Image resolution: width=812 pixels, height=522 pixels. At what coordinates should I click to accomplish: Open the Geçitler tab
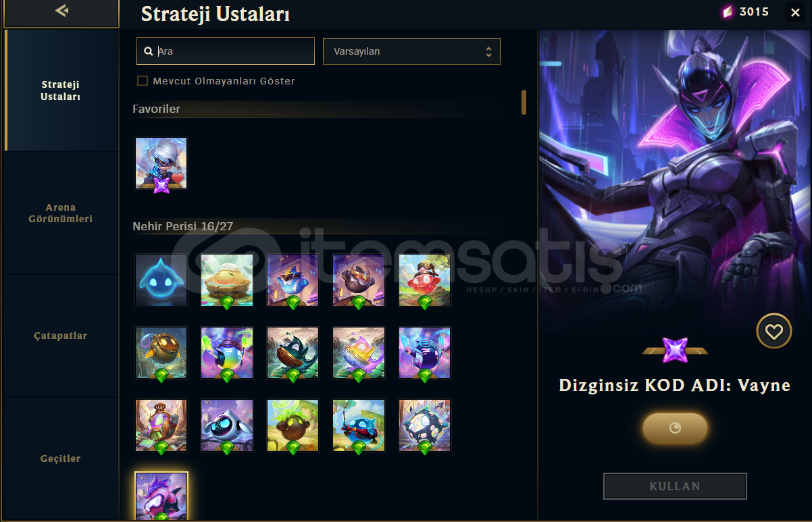[x=60, y=459]
